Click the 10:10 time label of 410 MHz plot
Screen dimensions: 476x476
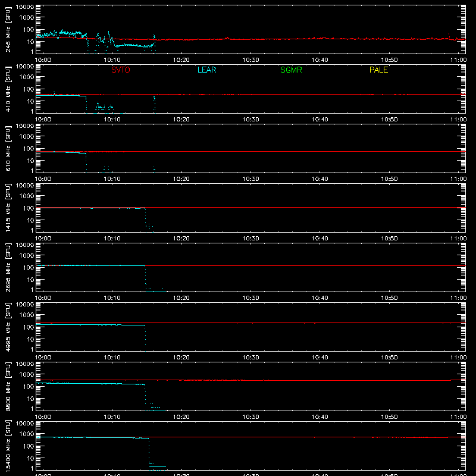click(112, 120)
